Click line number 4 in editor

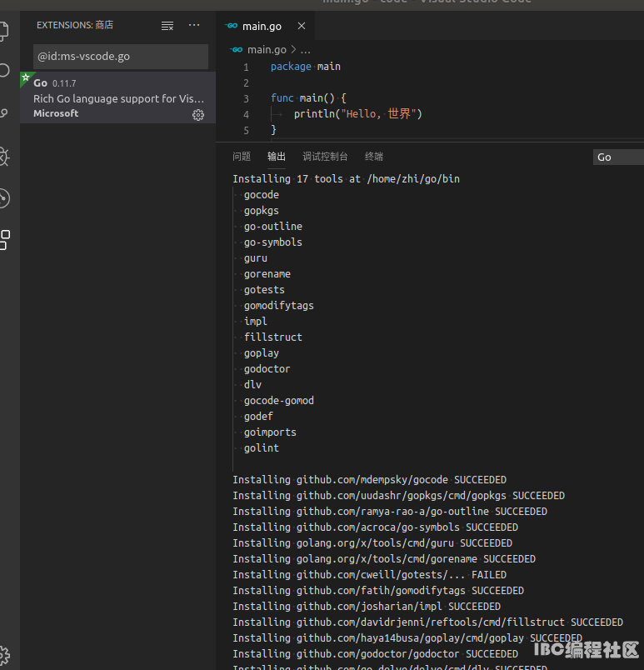coord(246,114)
